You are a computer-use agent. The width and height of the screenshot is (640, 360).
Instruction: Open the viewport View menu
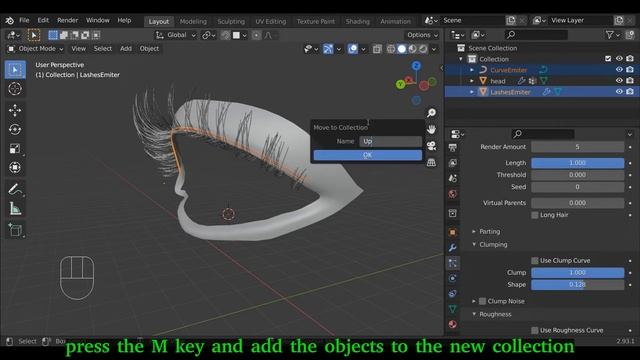(x=78, y=49)
